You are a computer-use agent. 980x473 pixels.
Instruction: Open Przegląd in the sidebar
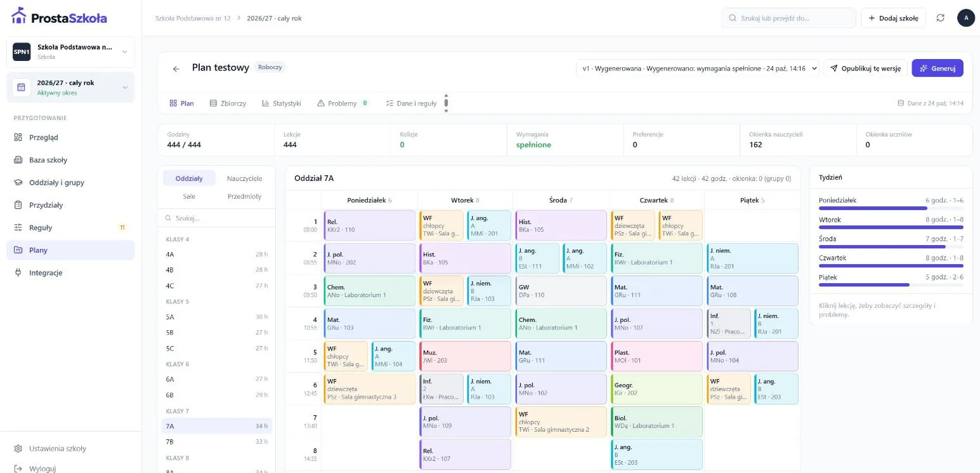tap(70, 137)
